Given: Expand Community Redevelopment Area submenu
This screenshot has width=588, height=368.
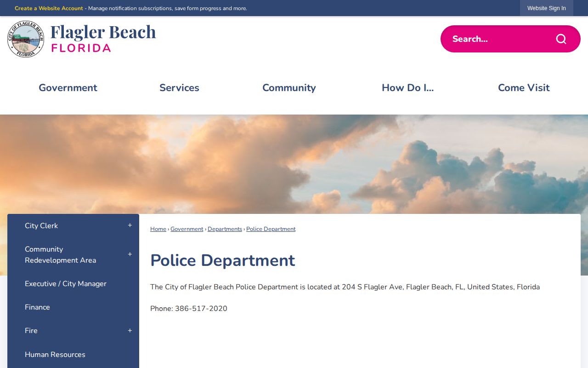Looking at the screenshot, I should 130,254.
